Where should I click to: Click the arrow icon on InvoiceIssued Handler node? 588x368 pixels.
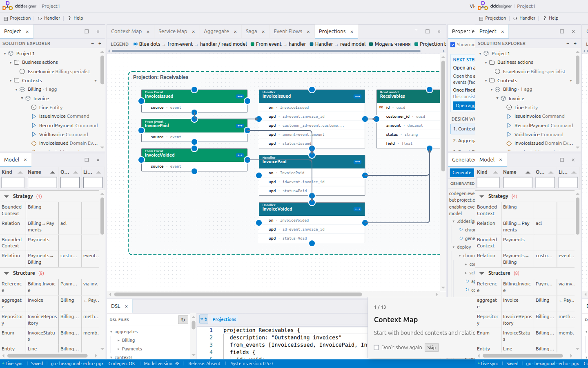(357, 96)
